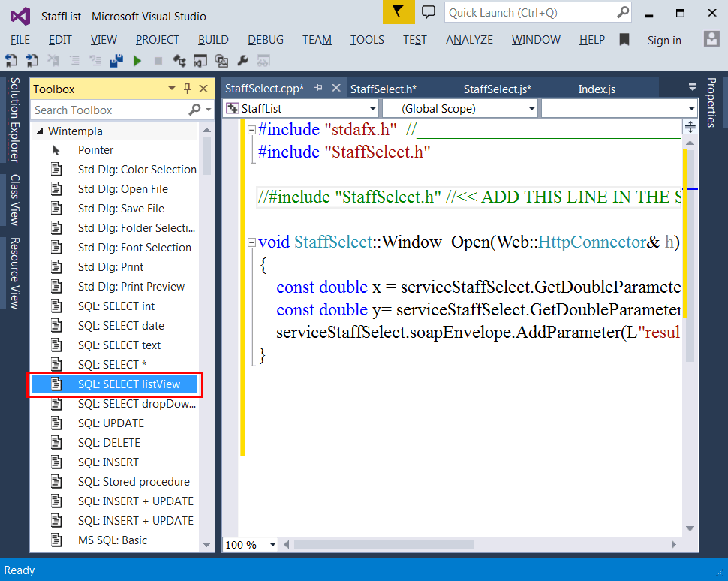Open the Resource View side tab
The width and height of the screenshot is (728, 581).
14,273
